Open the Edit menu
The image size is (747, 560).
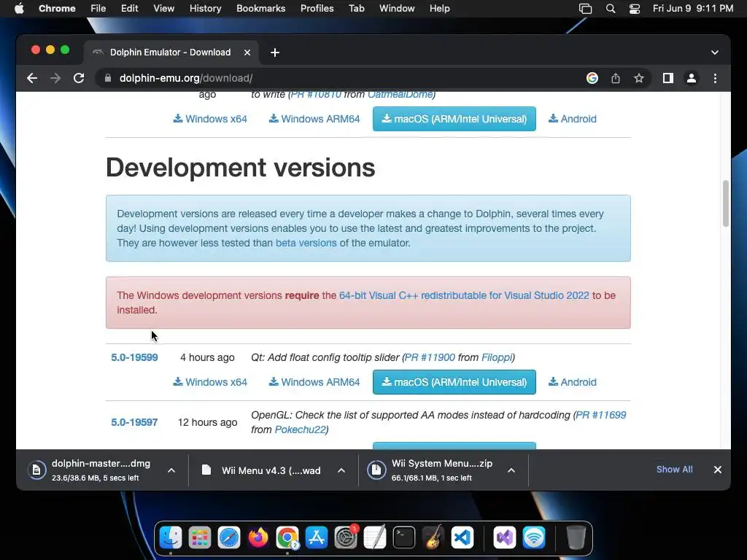pyautogui.click(x=129, y=9)
